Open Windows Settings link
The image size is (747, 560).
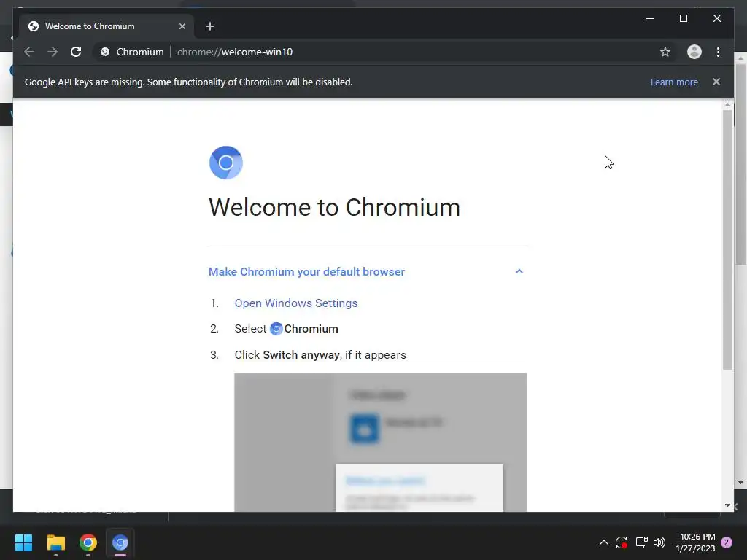296,303
